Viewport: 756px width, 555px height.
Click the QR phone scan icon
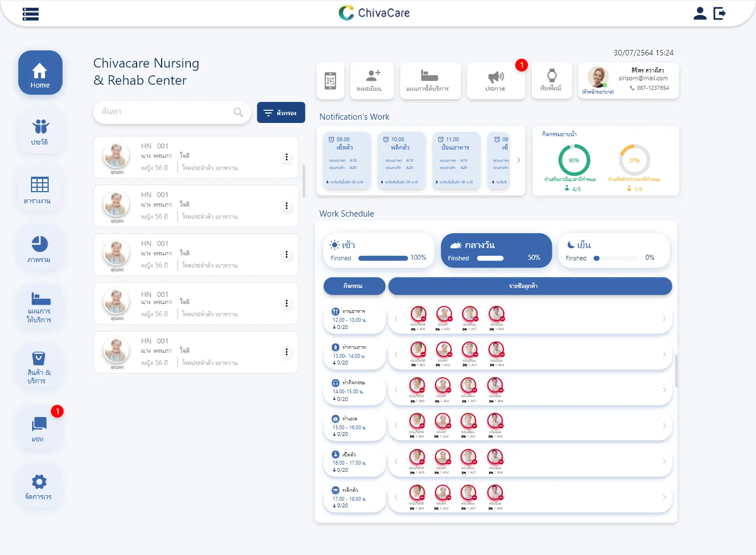coord(330,81)
